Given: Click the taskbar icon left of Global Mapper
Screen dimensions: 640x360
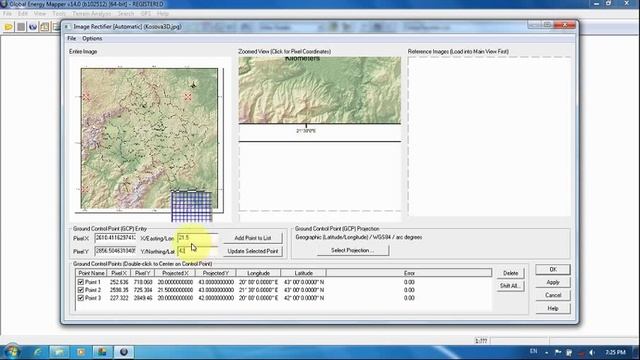Looking at the screenshot, I should [x=102, y=352].
